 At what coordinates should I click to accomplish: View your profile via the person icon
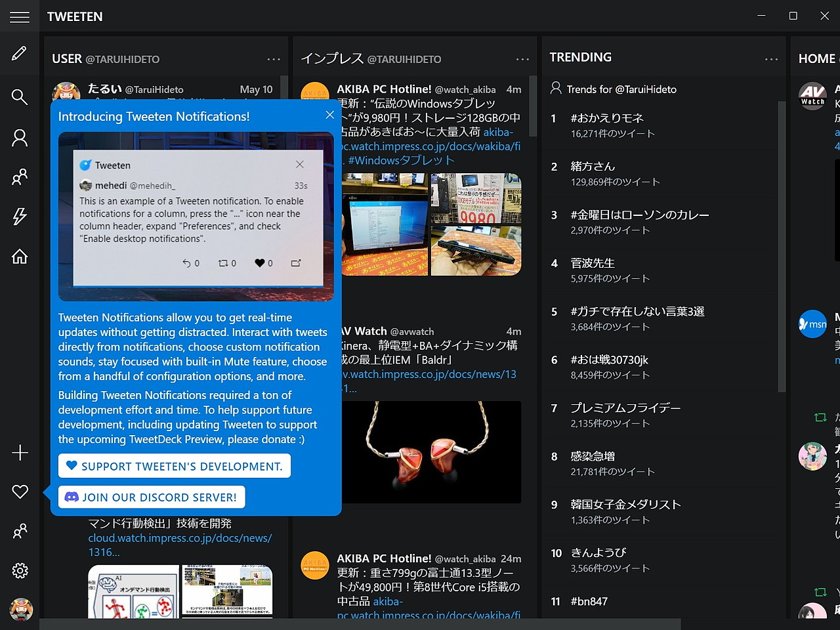(x=20, y=137)
